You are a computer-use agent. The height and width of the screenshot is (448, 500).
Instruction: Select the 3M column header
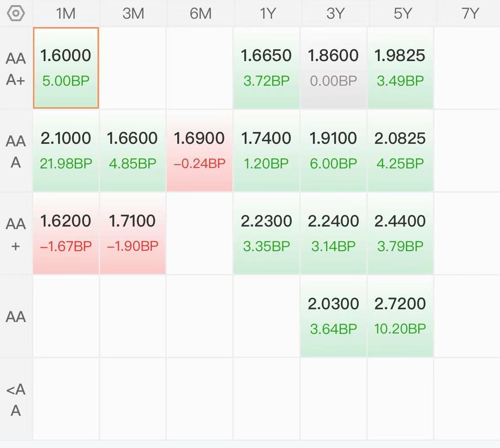tap(133, 14)
